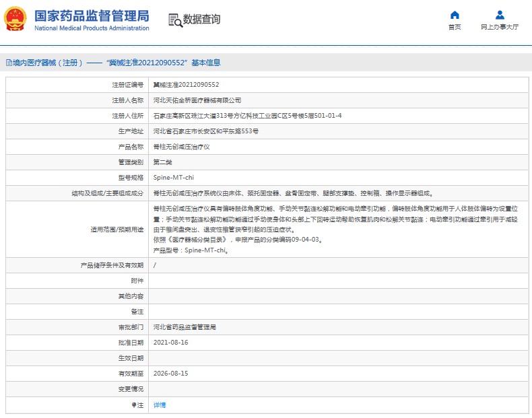Click the 审批部门 row label
532x418 pixels.
[x=131, y=327]
